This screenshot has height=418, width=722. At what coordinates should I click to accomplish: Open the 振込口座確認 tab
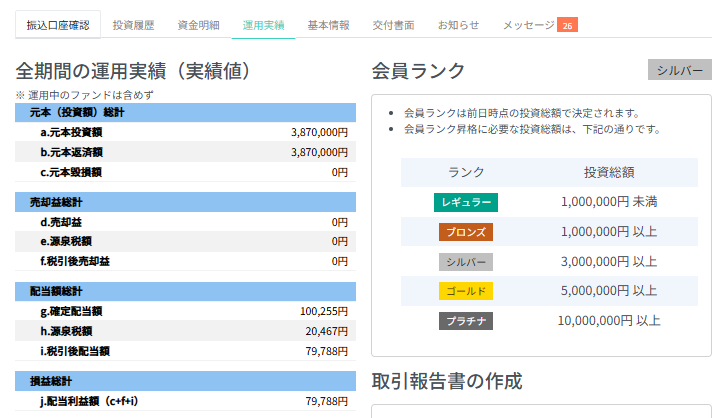click(x=58, y=25)
